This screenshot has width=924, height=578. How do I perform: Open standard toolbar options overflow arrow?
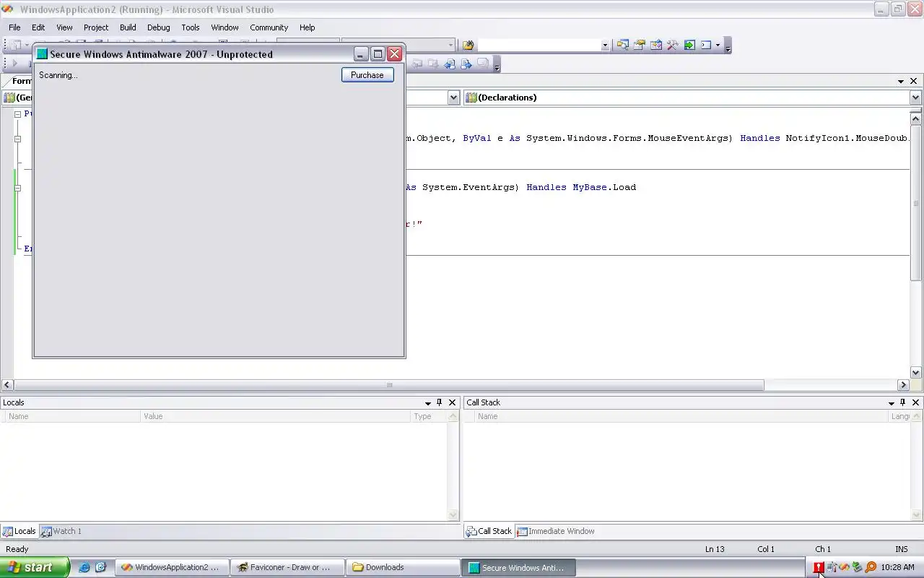coord(728,46)
